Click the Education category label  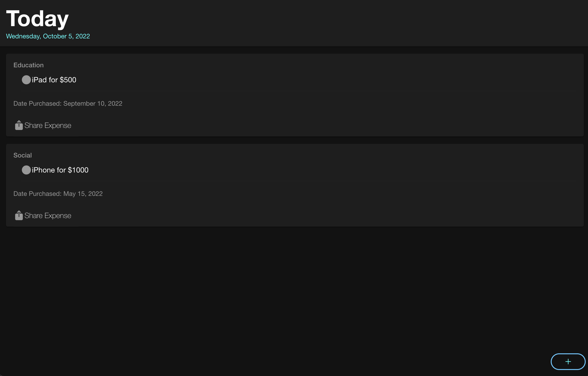(29, 65)
